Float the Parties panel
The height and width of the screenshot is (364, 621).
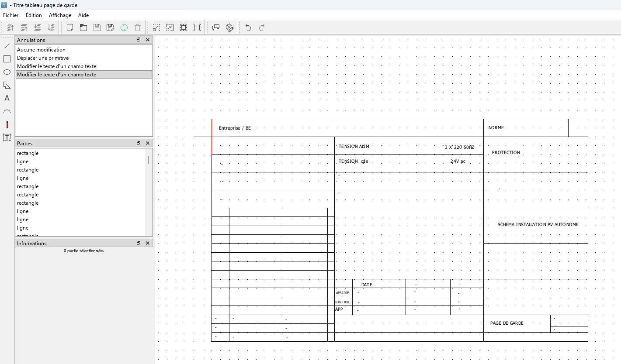point(139,143)
